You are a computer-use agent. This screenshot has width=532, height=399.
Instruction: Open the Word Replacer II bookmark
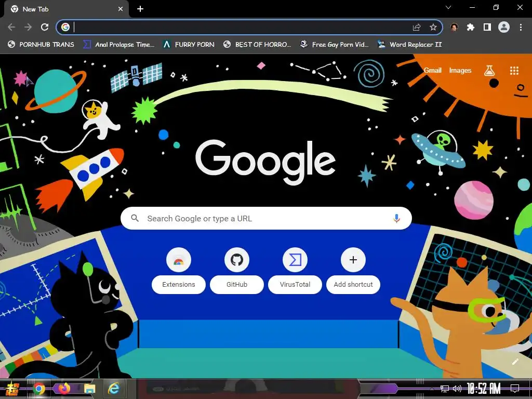coord(409,45)
